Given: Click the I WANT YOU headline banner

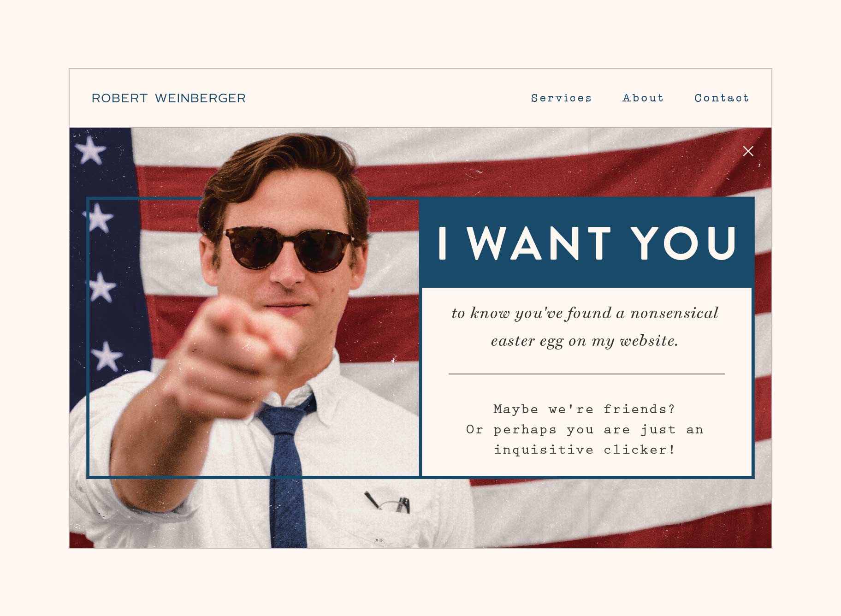Looking at the screenshot, I should (586, 243).
